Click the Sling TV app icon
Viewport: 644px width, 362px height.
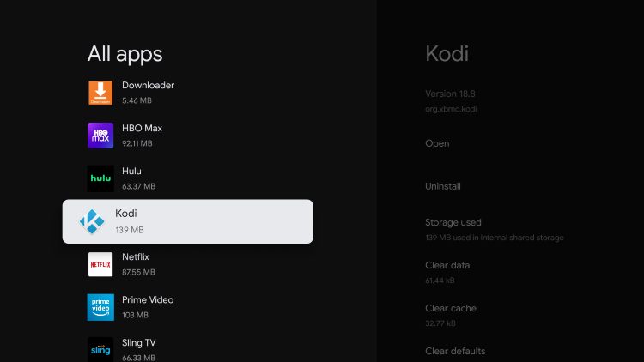[100, 349]
